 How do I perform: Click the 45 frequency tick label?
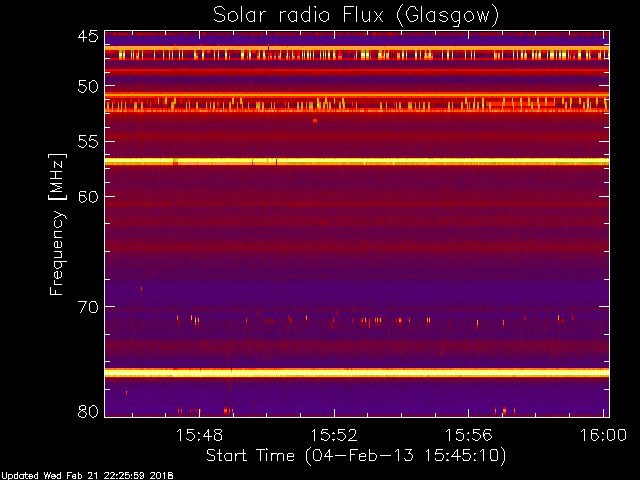[88, 37]
